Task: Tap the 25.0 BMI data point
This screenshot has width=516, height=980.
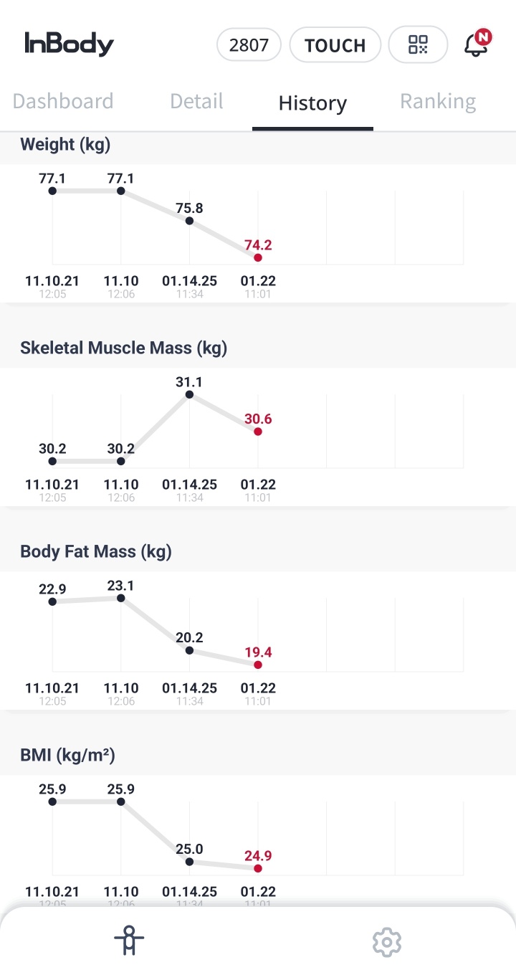Action: tap(189, 862)
